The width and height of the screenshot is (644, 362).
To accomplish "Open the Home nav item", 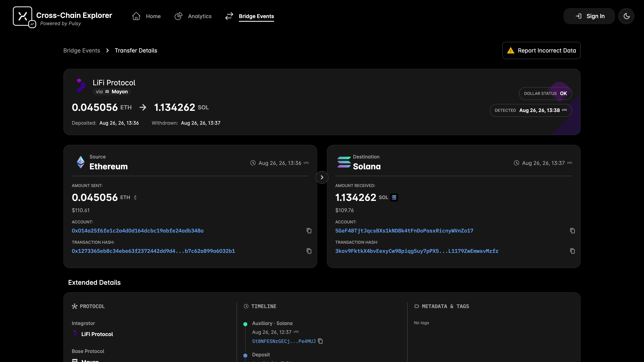I will [146, 16].
